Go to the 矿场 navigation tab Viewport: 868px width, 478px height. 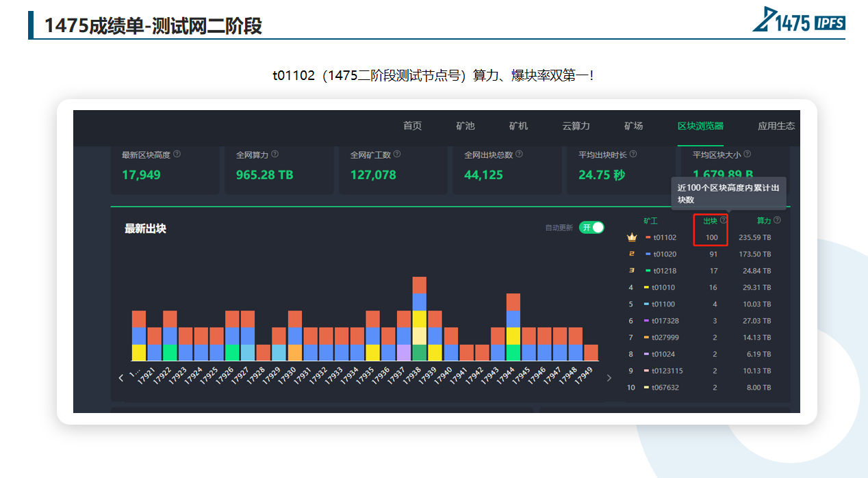point(634,126)
